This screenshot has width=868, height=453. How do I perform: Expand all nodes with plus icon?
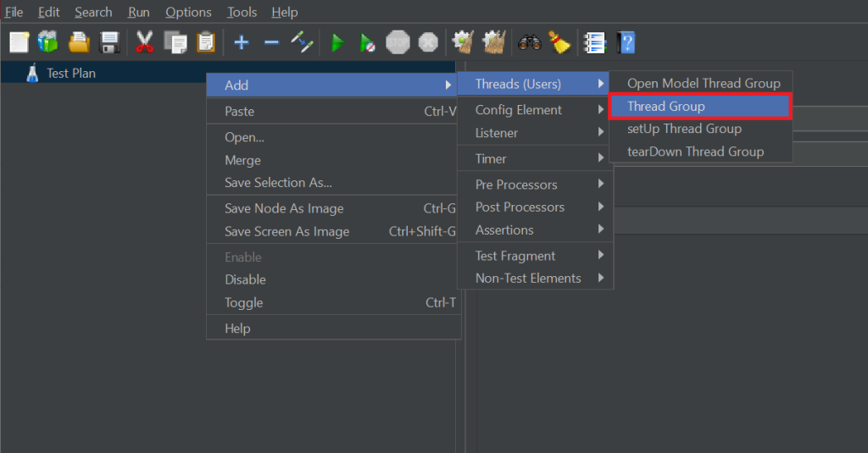click(242, 42)
